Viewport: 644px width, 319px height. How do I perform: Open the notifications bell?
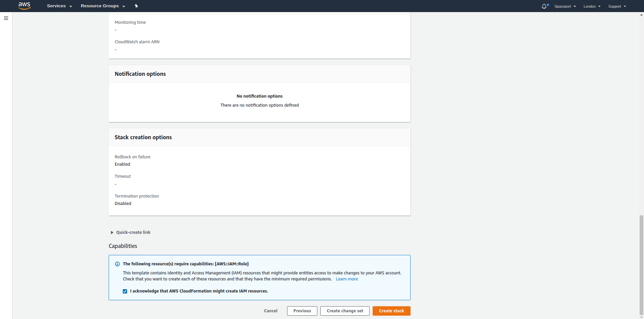[x=544, y=6]
